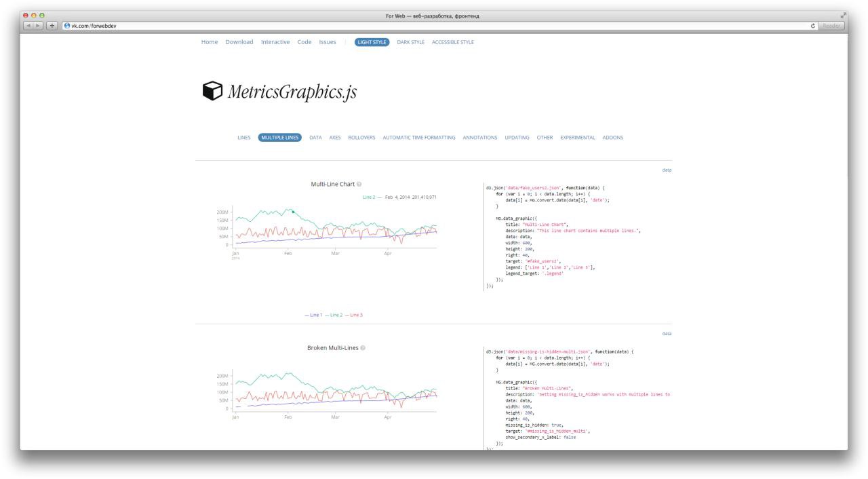This screenshot has width=868, height=479.
Task: Click the help icon next to Broken Multi-Lines
Action: (x=363, y=348)
